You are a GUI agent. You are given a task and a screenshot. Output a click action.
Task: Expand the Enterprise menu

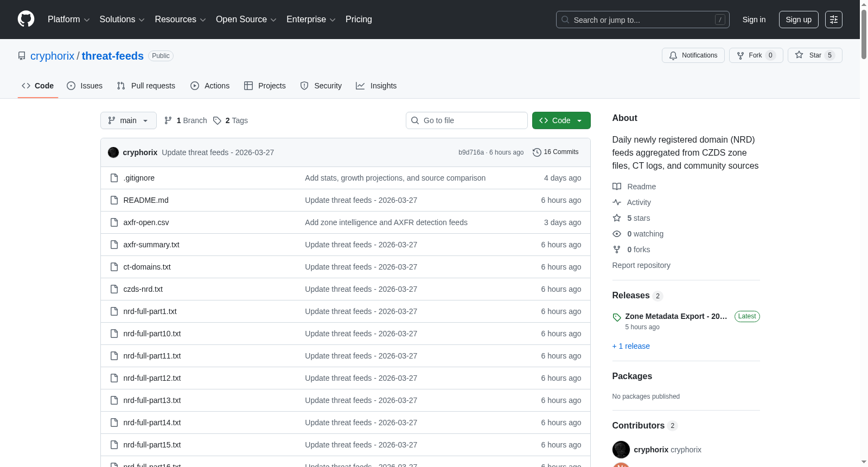(311, 20)
